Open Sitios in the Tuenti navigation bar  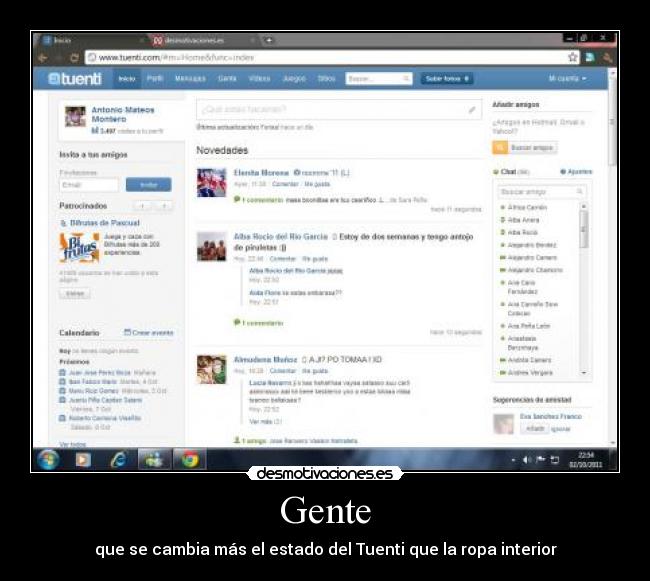326,78
